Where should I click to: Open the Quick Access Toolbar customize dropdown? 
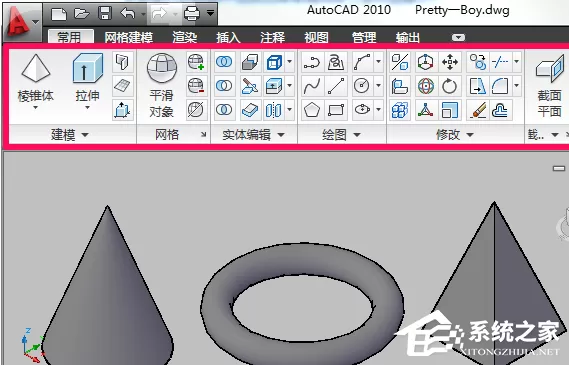click(210, 14)
